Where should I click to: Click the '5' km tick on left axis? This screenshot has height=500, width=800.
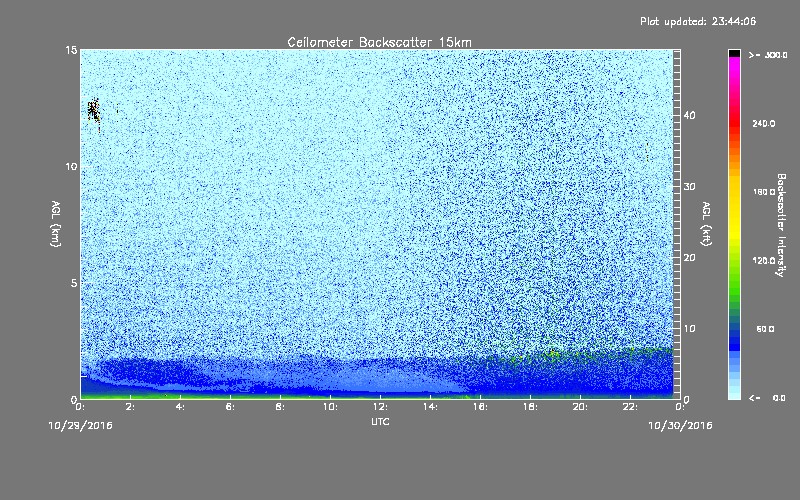click(74, 283)
